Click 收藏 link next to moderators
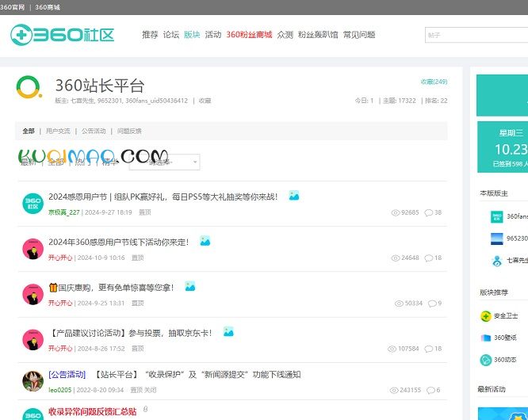 pyautogui.click(x=205, y=101)
